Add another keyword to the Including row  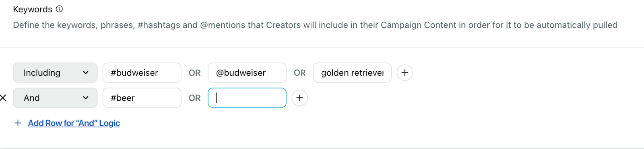[x=405, y=73]
